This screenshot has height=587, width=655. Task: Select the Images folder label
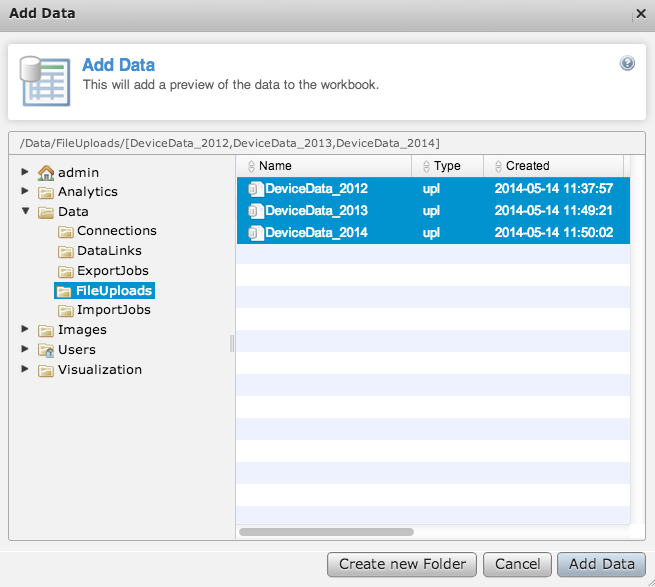click(82, 330)
